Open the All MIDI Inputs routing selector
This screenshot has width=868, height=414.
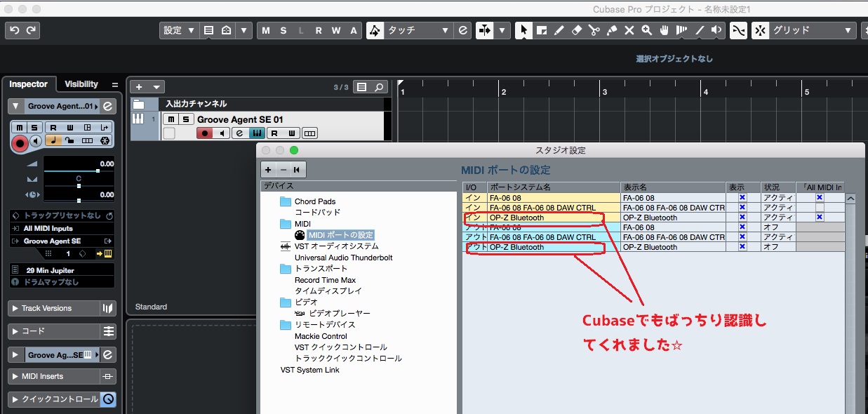click(x=62, y=229)
